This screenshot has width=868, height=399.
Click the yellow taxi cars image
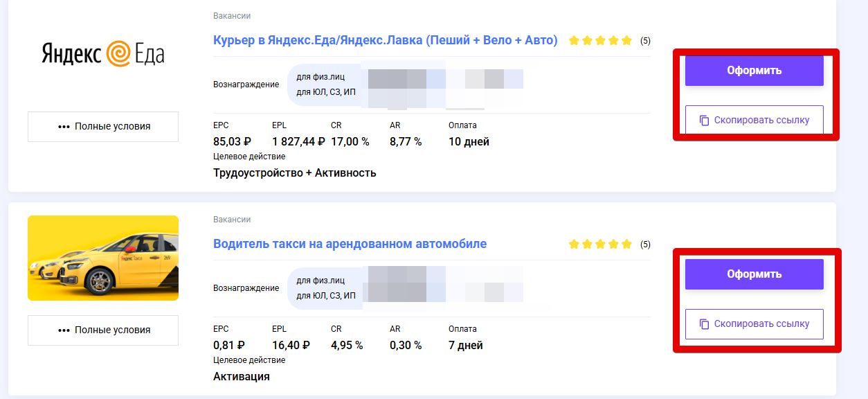(x=103, y=258)
